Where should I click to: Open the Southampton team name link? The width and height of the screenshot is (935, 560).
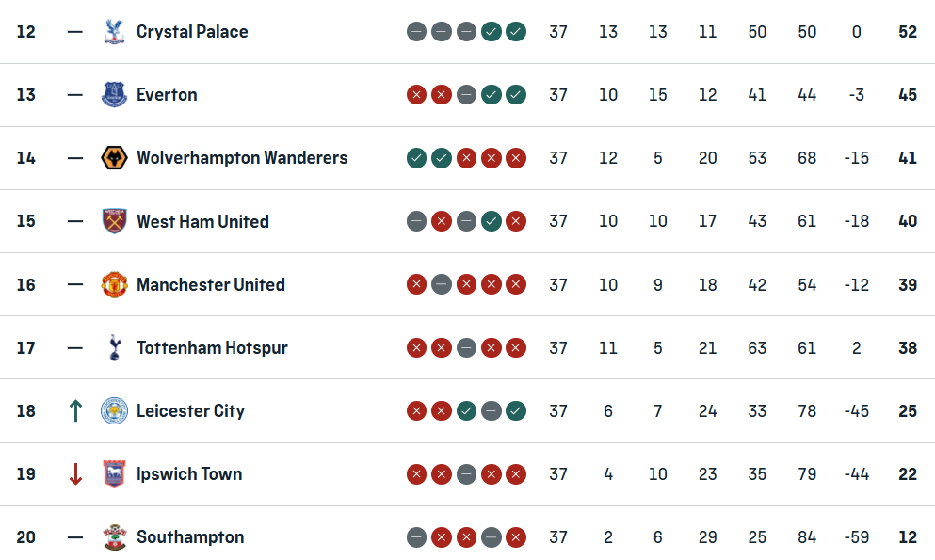coord(190,536)
